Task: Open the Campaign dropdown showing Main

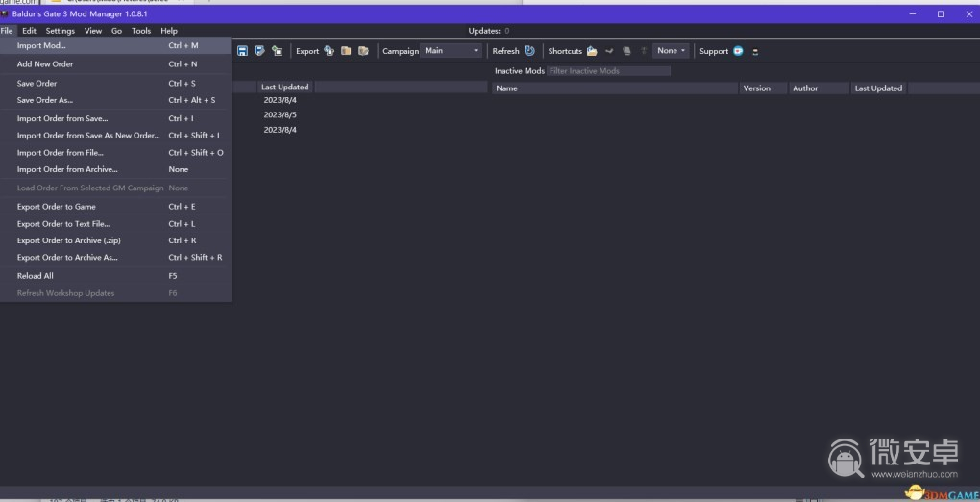Action: coord(451,51)
